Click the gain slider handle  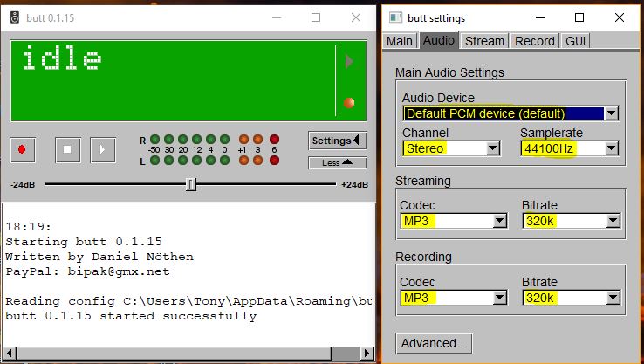point(190,184)
